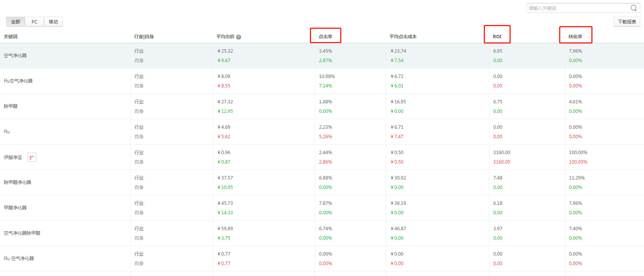The height and width of the screenshot is (276, 644).
Task: Sort by the 点击率 column header
Action: (325, 37)
